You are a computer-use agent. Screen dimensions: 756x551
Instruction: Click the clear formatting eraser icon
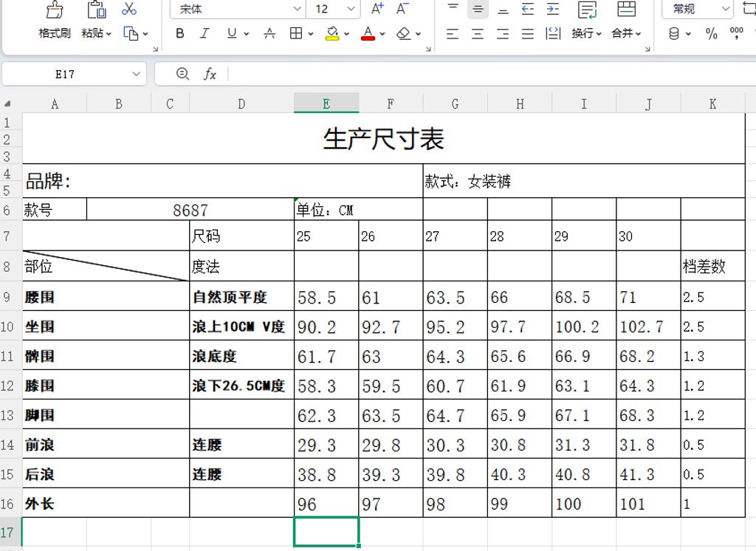click(403, 33)
